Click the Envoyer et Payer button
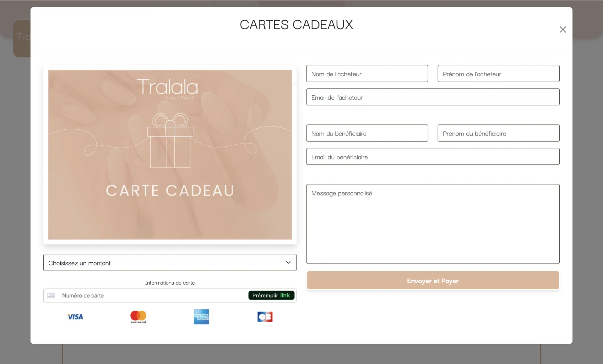 pyautogui.click(x=433, y=281)
